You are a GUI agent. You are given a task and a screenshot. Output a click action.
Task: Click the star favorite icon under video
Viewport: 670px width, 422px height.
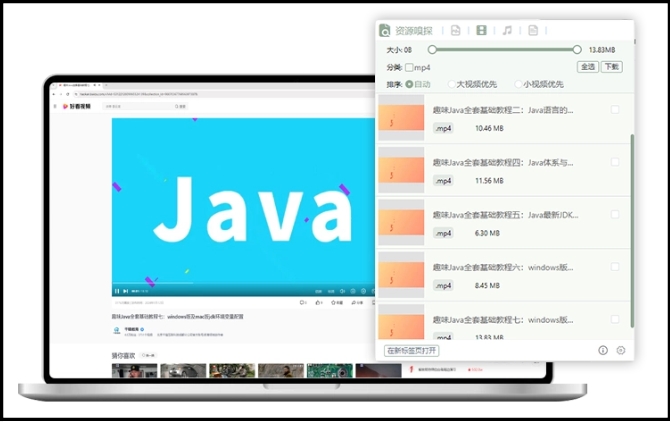pyautogui.click(x=336, y=302)
